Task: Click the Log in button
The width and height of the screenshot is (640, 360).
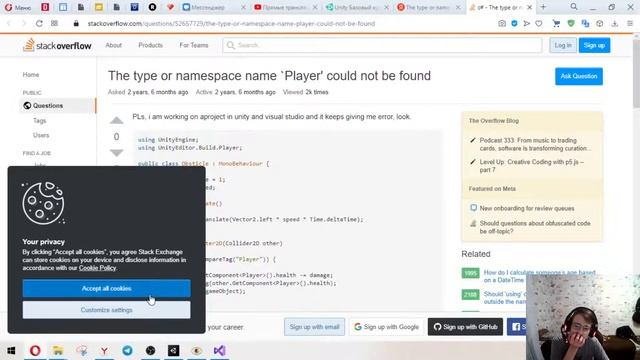Action: click(563, 45)
